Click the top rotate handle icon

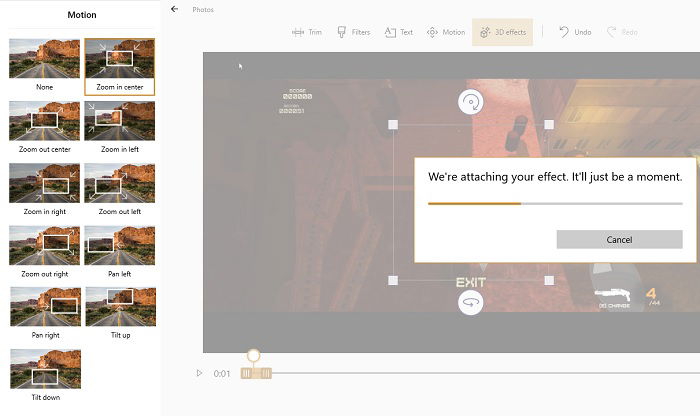click(x=471, y=102)
